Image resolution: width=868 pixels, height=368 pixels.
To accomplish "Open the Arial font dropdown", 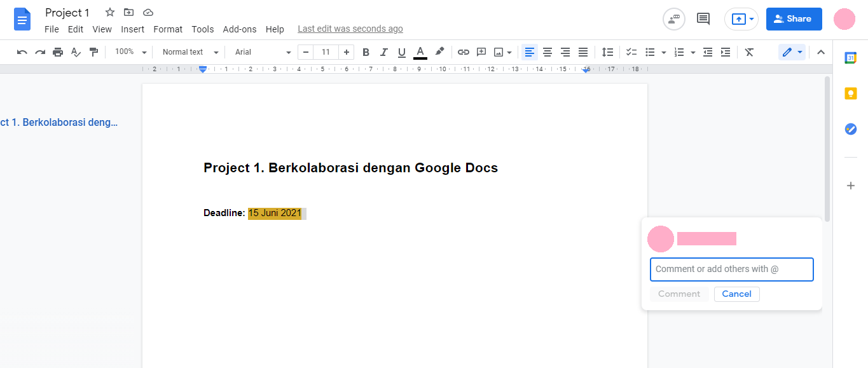I will point(263,52).
